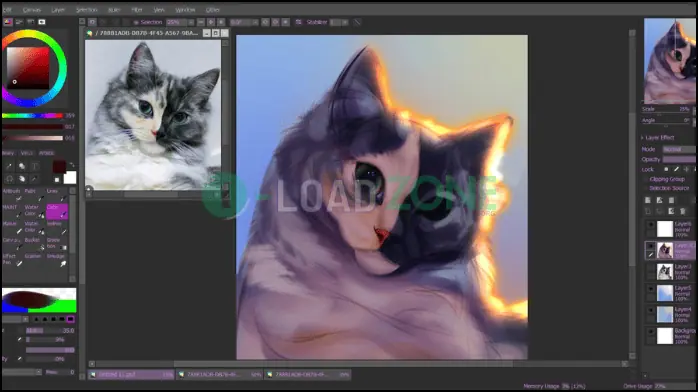Pick the dark red foreground color swatch
Viewport: 698px width, 392px height.
pos(59,166)
